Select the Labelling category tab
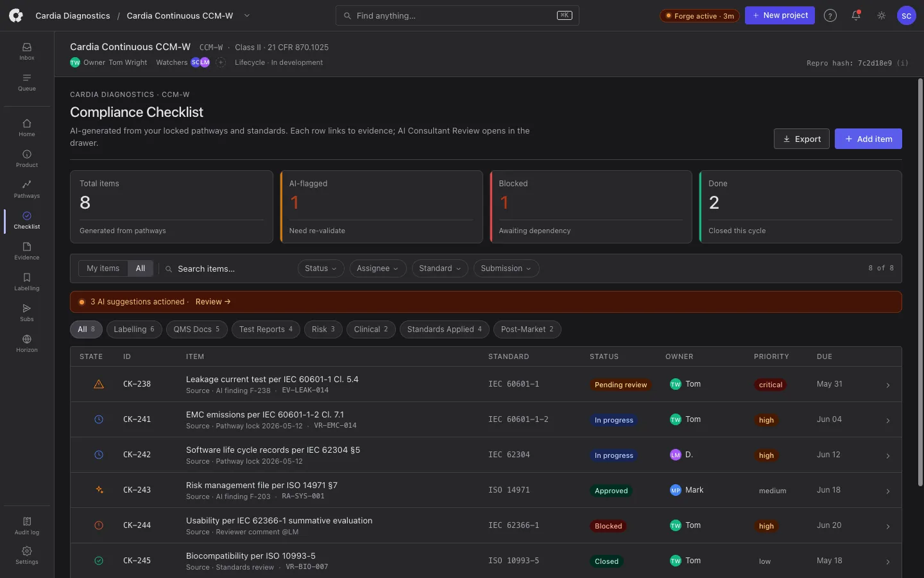Image resolution: width=924 pixels, height=578 pixels. 134,329
